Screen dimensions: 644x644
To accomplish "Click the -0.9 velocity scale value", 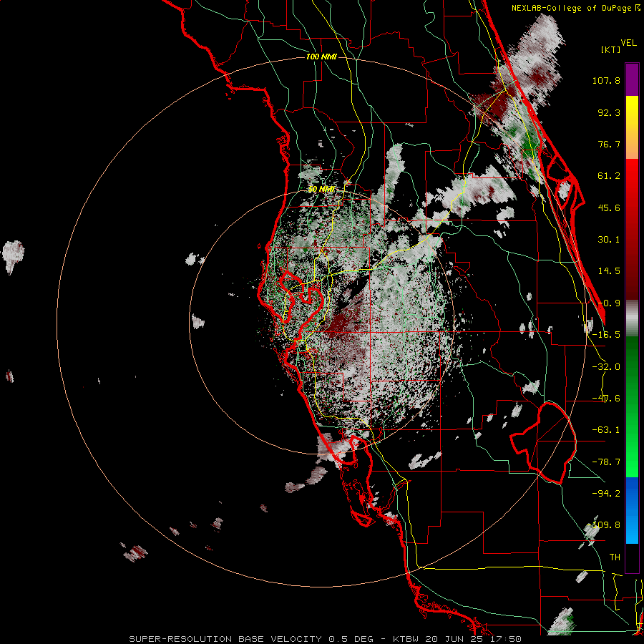I will point(609,303).
